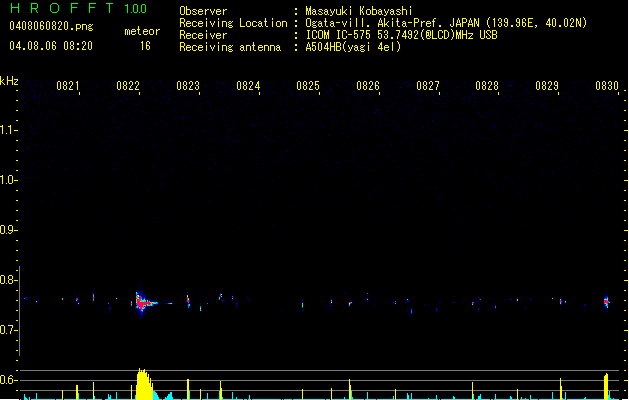This screenshot has width=629, height=400.
Task: Click the yellow intensity peak at 0830
Action: click(606, 386)
